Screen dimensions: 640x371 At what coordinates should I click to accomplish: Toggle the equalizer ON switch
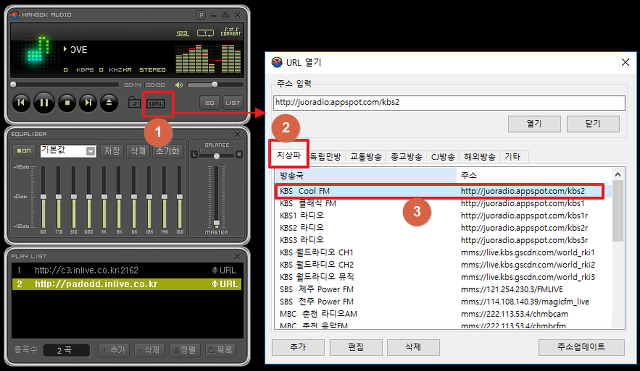(x=24, y=151)
